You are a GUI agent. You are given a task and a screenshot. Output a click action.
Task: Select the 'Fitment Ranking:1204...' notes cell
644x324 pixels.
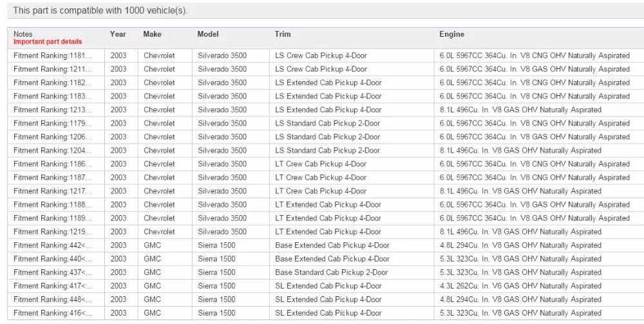tap(56, 150)
